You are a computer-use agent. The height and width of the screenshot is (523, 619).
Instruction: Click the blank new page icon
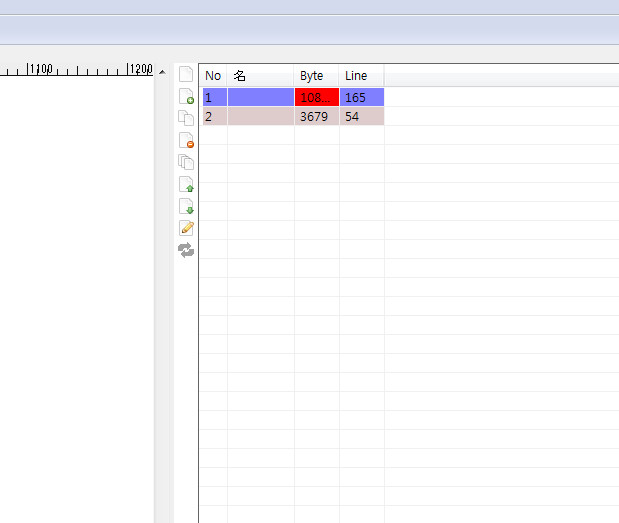(185, 74)
